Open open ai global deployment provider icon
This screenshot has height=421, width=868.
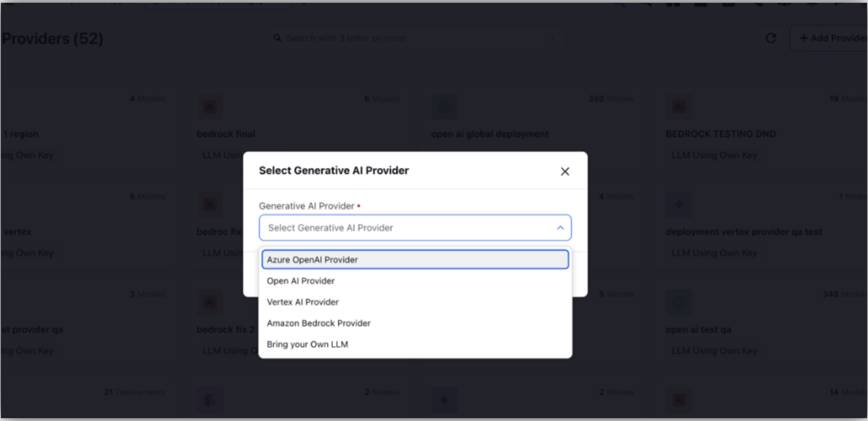point(444,107)
